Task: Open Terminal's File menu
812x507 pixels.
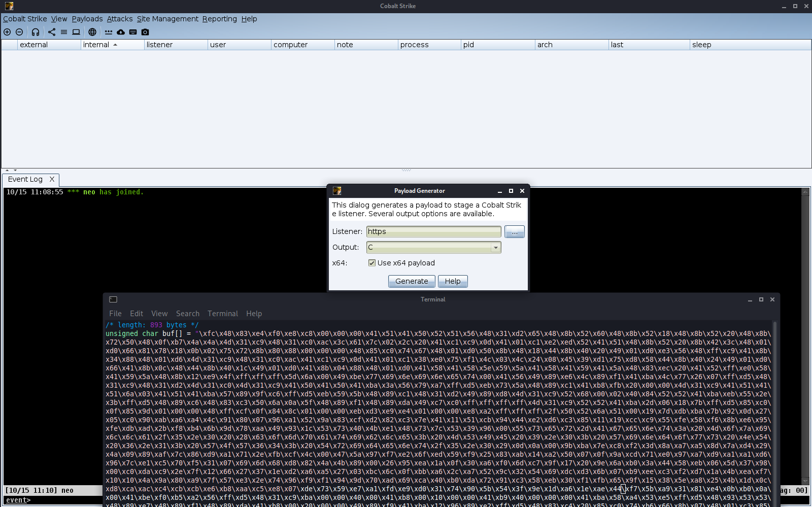Action: point(115,314)
